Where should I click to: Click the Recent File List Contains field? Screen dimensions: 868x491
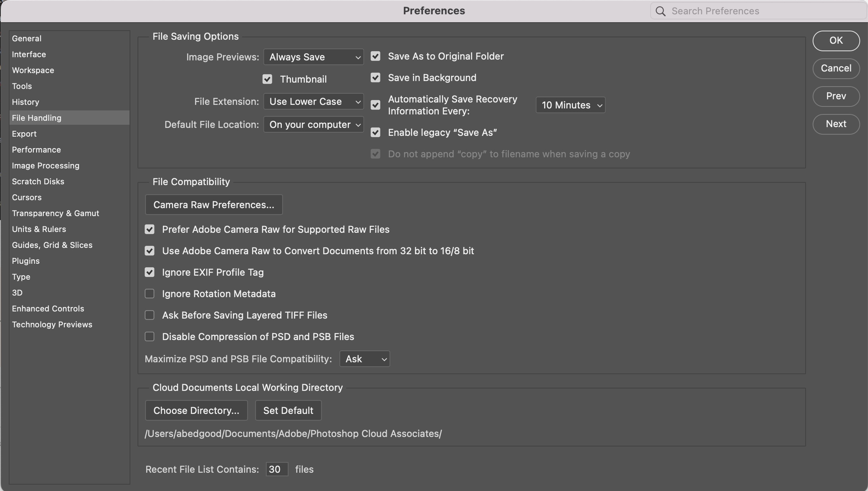277,469
